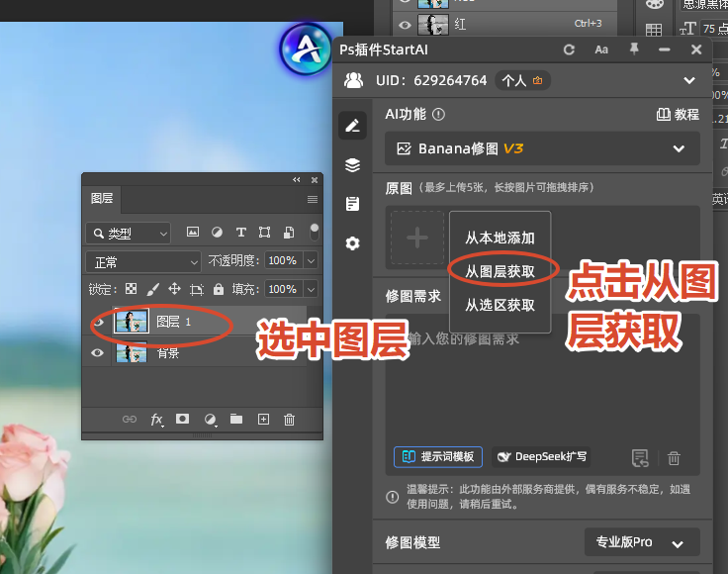The image size is (728, 574).
Task: Click the link layers chain icon
Action: (130, 420)
